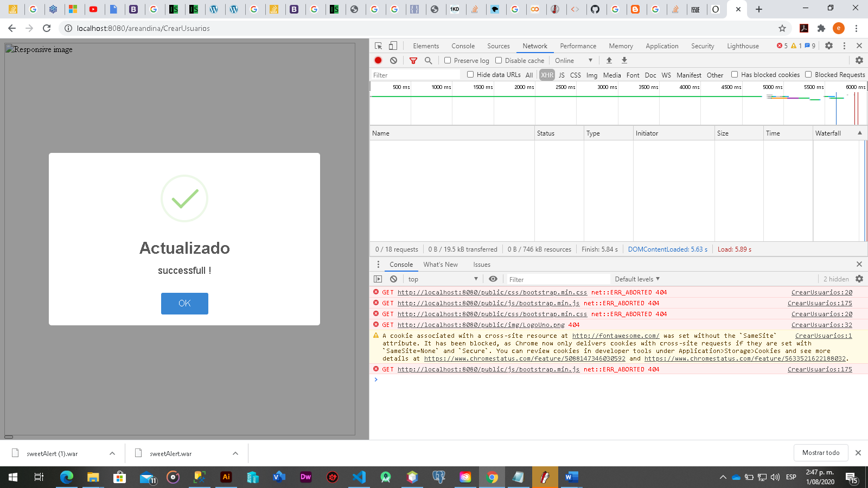Open DevTools settings gear
868x488 pixels.
pos(829,46)
